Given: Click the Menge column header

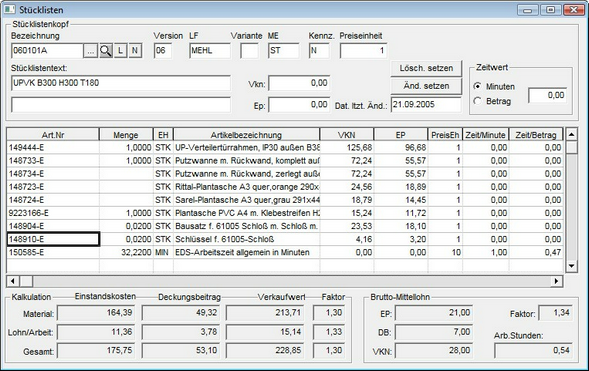Looking at the screenshot, I should pyautogui.click(x=126, y=135).
